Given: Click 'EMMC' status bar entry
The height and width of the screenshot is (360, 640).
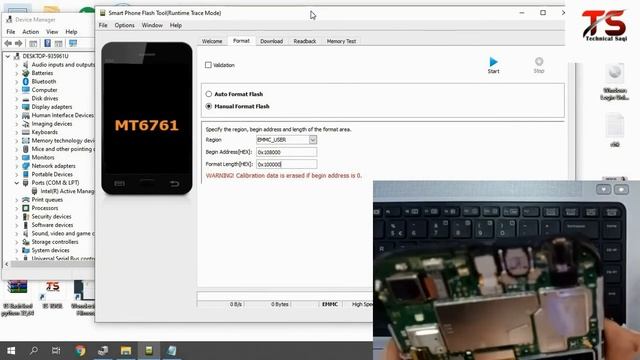Looking at the screenshot, I should click(x=330, y=304).
